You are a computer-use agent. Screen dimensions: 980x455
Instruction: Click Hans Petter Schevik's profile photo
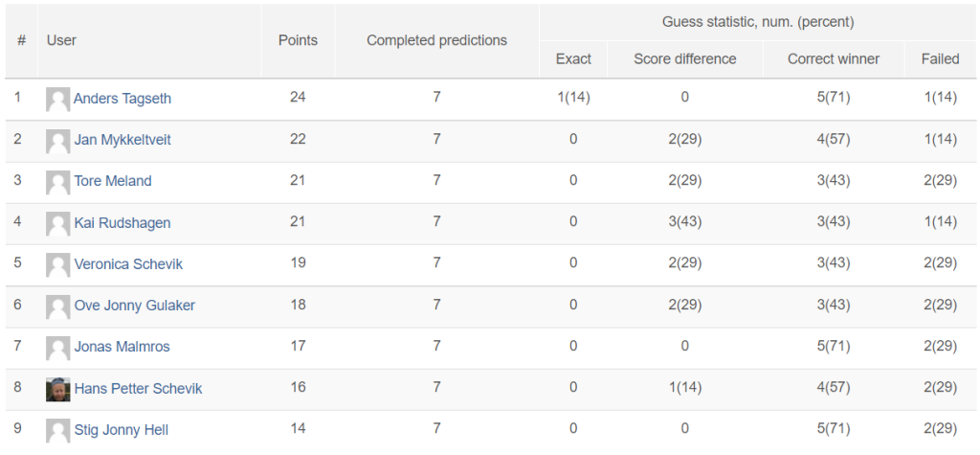pos(58,389)
